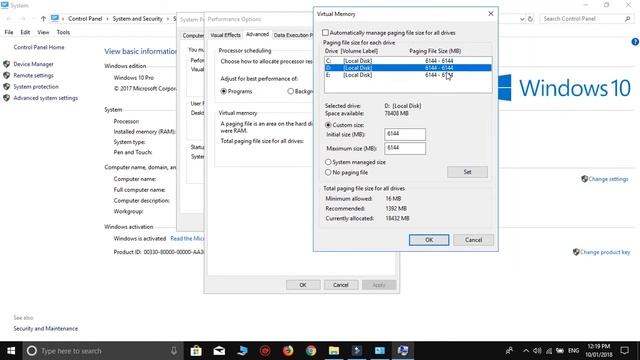Click shield icon beside Device Manager
Viewport: 640px width, 360px height.
(7, 64)
